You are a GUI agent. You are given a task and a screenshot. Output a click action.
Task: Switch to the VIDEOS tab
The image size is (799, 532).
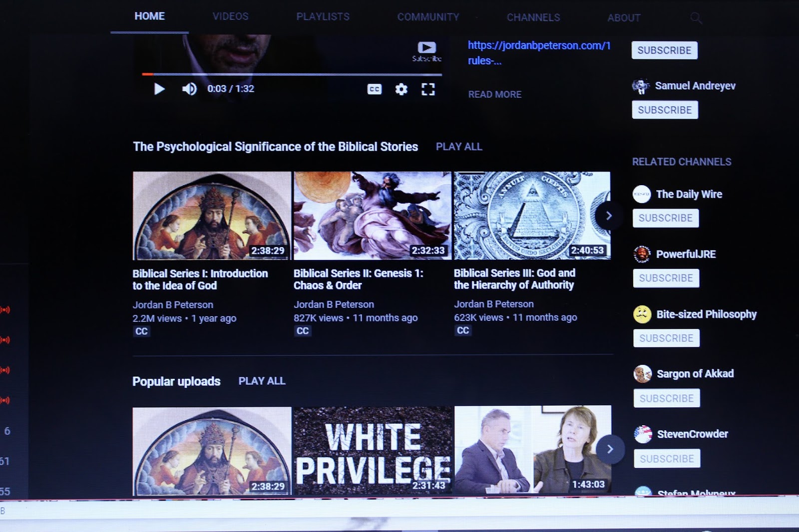point(230,16)
